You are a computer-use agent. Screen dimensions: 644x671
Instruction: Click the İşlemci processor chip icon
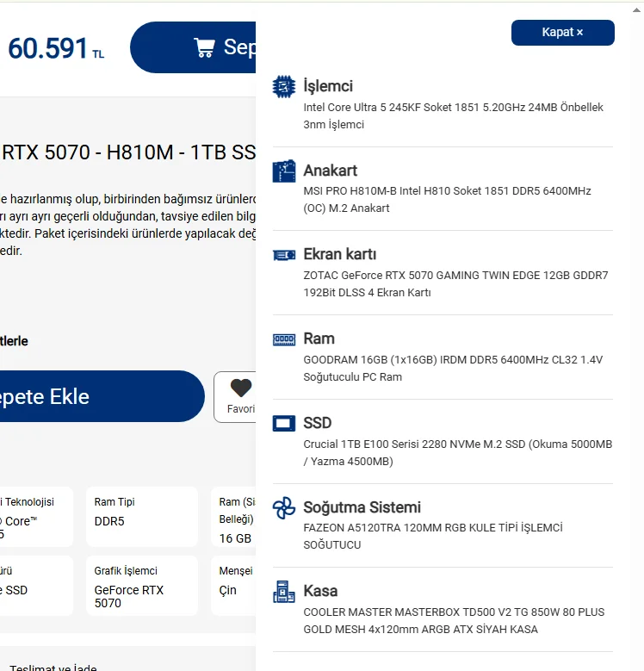(x=284, y=86)
